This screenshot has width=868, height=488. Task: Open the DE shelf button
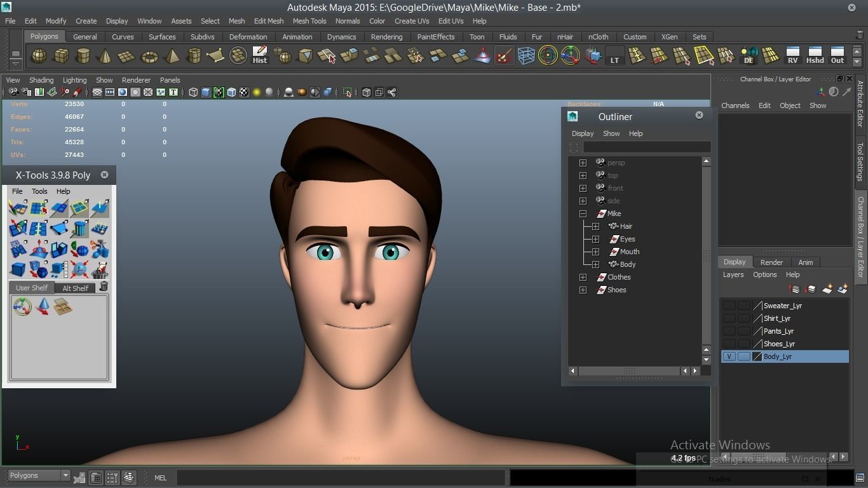click(x=749, y=56)
